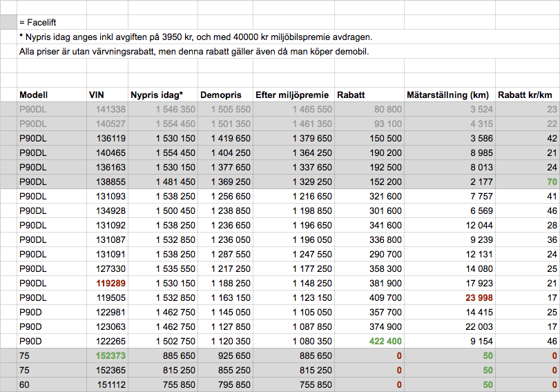Image resolution: width=560 pixels, height=392 pixels.
Task: Select VIN cell 119505
Action: coord(107,297)
